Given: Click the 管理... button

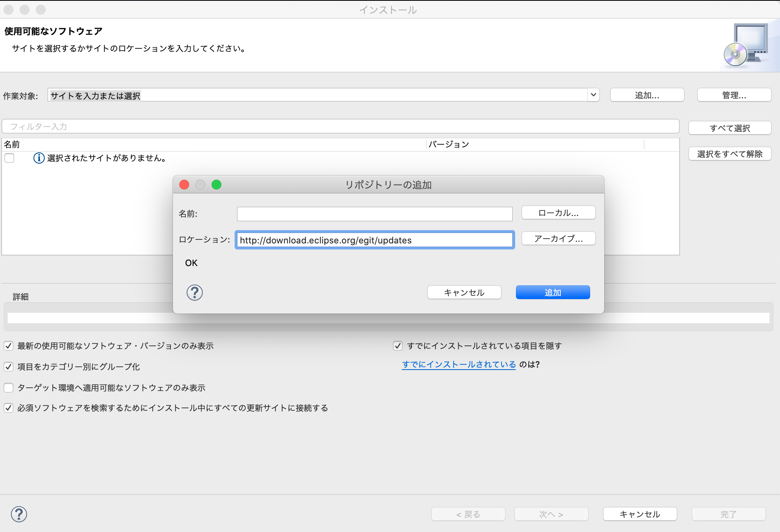Looking at the screenshot, I should (x=734, y=95).
